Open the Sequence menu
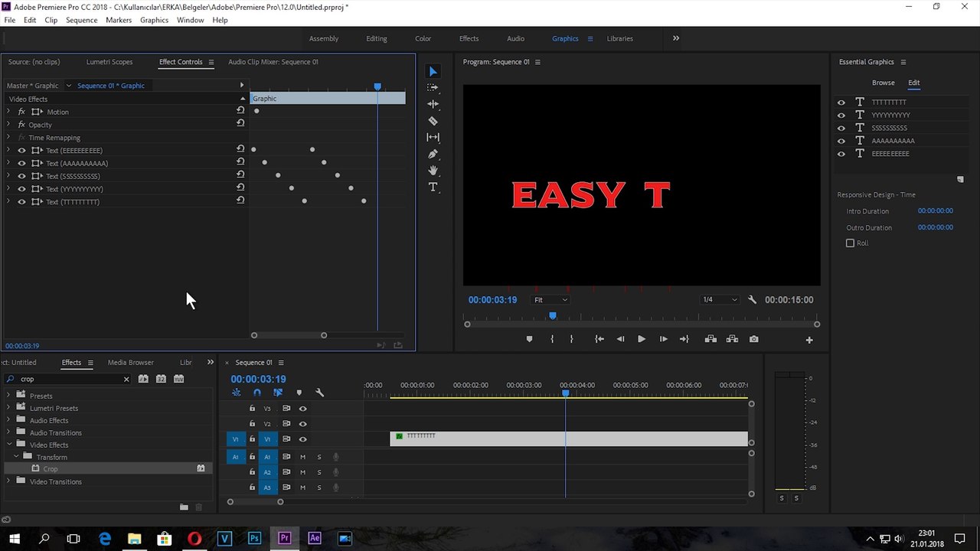Screen dimensions: 980x551 81,20
